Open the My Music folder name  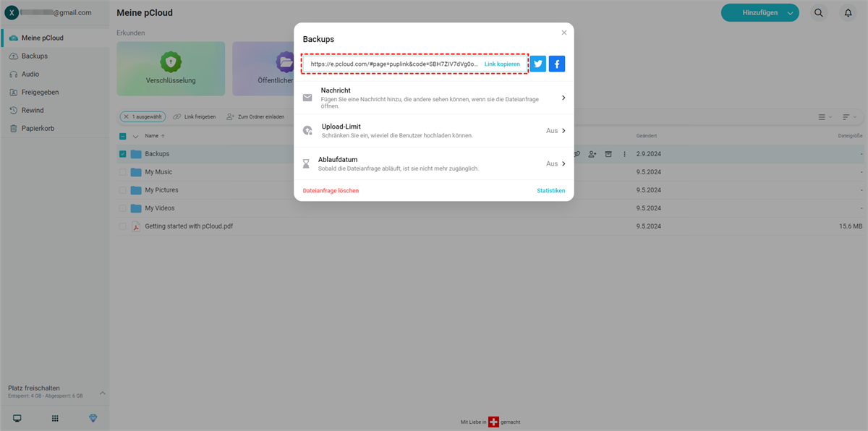[x=158, y=172]
